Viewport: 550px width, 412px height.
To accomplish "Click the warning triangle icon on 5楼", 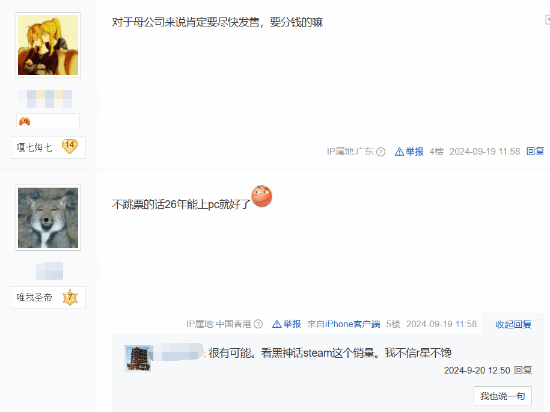I will (277, 324).
